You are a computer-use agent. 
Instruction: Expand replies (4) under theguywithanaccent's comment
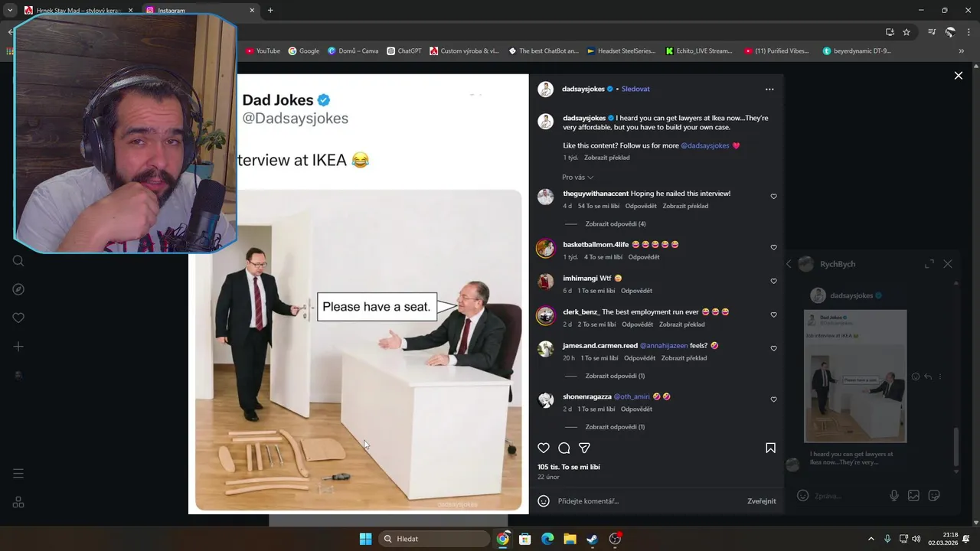point(616,223)
